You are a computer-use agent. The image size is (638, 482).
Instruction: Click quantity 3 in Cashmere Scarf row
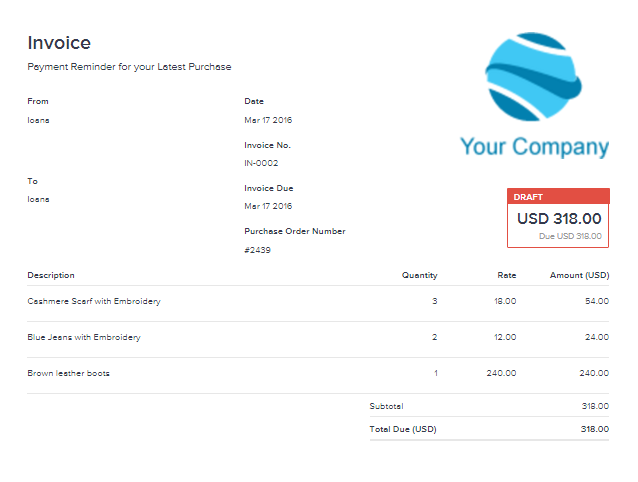(x=435, y=301)
